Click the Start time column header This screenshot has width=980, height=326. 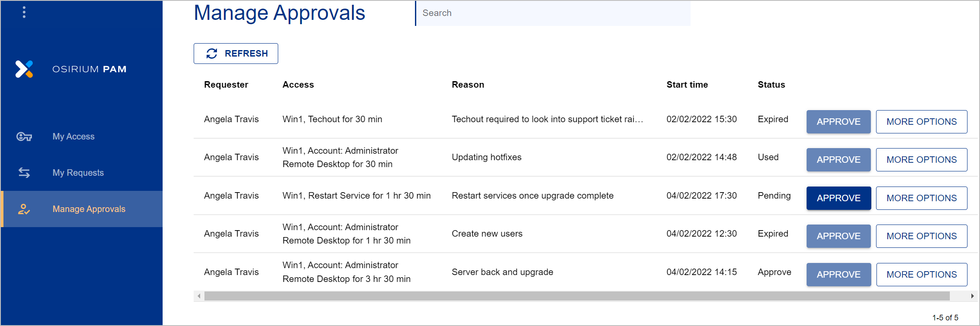tap(687, 85)
